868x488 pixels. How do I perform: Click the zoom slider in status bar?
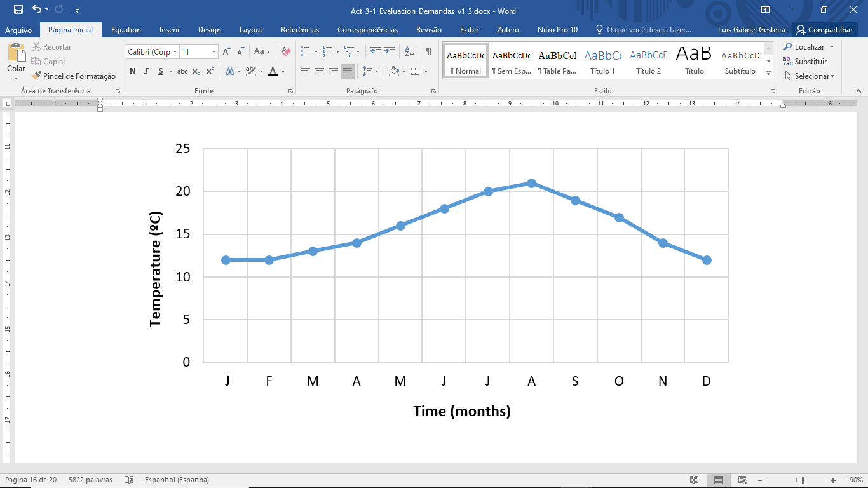(803, 480)
